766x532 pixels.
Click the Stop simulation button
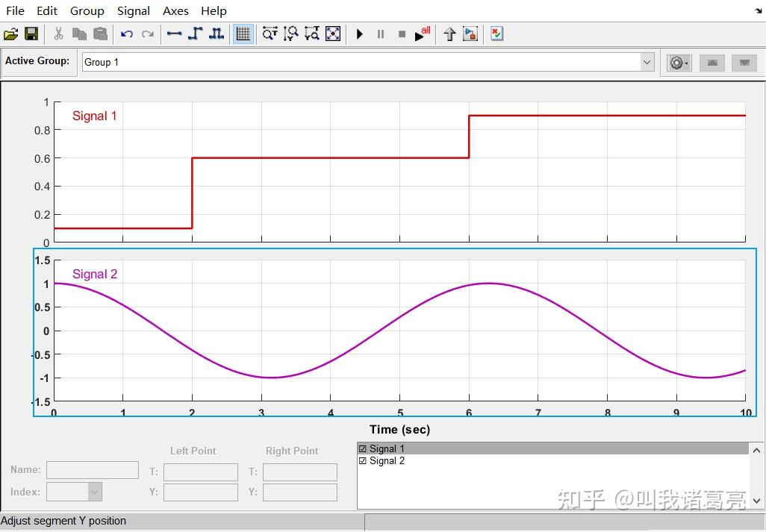click(401, 34)
